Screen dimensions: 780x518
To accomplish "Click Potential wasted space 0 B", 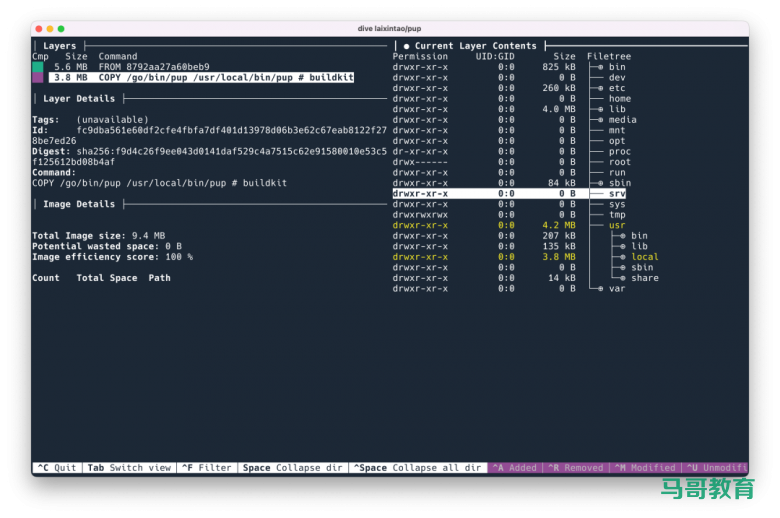I will click(107, 246).
